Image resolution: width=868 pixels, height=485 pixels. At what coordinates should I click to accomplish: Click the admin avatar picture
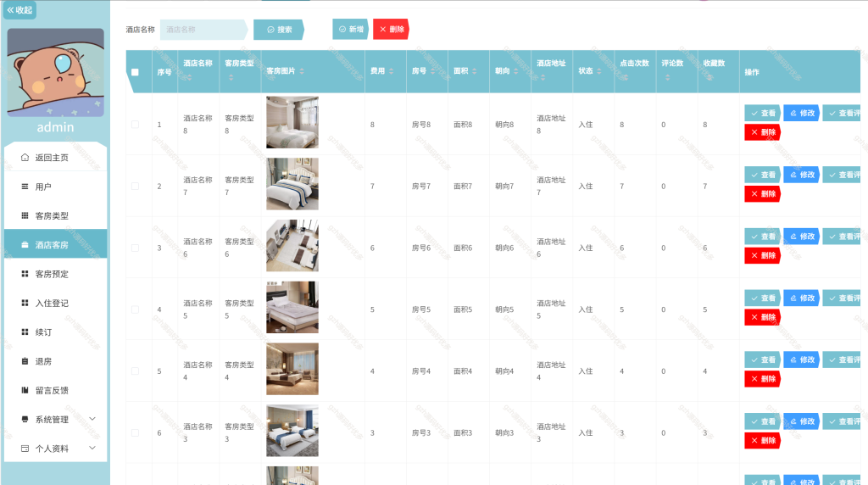coord(55,73)
